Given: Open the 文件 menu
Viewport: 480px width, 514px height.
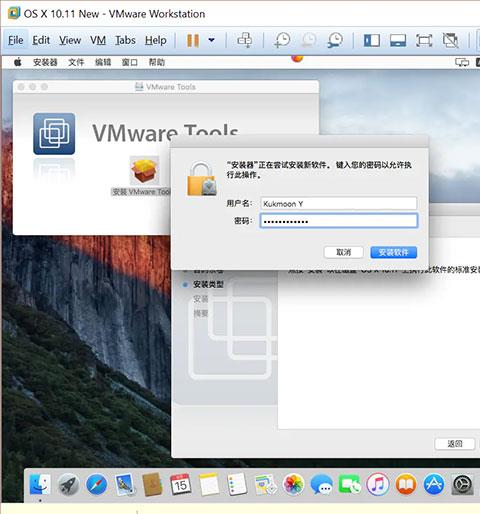Looking at the screenshot, I should click(76, 62).
